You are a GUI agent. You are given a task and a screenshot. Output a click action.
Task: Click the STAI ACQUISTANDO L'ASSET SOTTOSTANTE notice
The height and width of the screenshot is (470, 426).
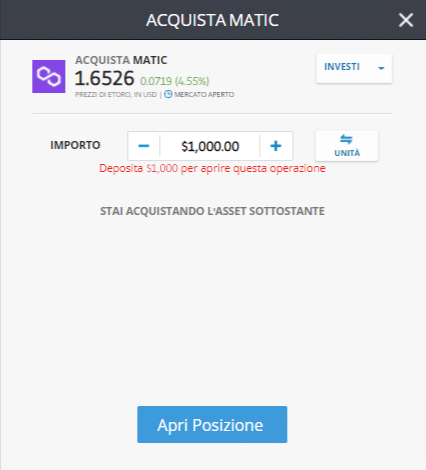(x=212, y=211)
